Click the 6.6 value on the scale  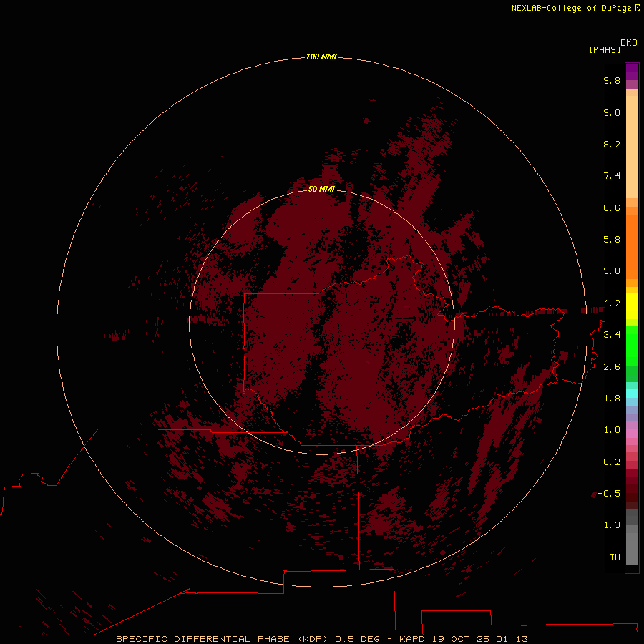click(612, 208)
